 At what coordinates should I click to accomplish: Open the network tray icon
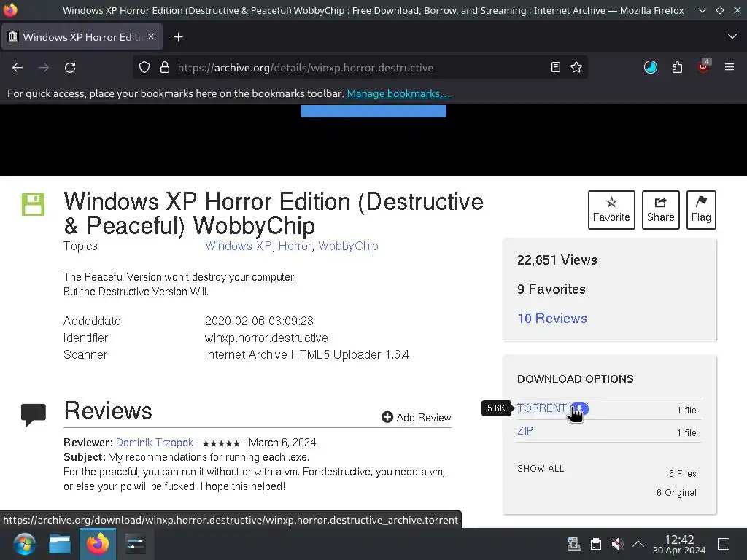click(573, 544)
